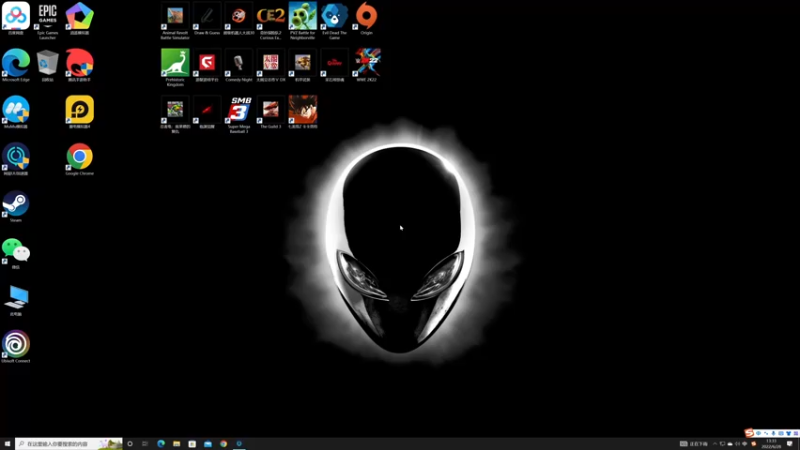Open the dark blue circular shielded shortcut
Viewport: 800px width, 450px height.
point(16,159)
